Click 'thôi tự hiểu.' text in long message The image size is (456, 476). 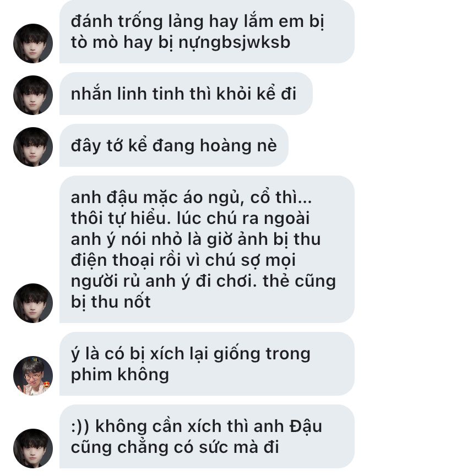point(121,218)
